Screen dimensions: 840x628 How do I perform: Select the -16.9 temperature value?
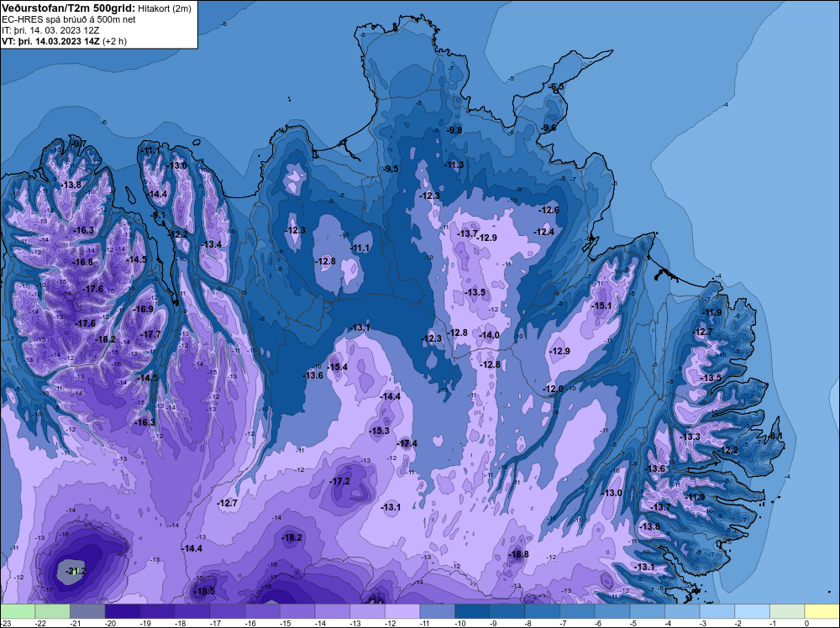point(144,309)
